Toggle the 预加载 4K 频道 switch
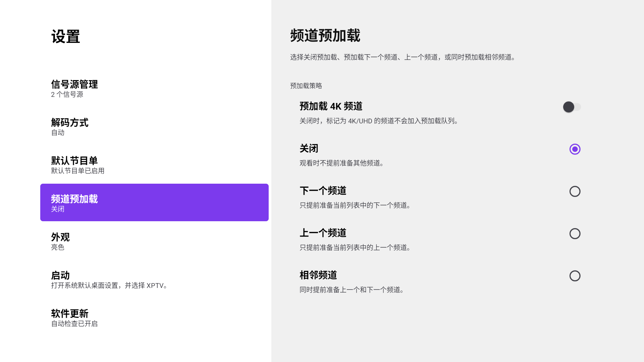The image size is (644, 362). click(x=572, y=107)
